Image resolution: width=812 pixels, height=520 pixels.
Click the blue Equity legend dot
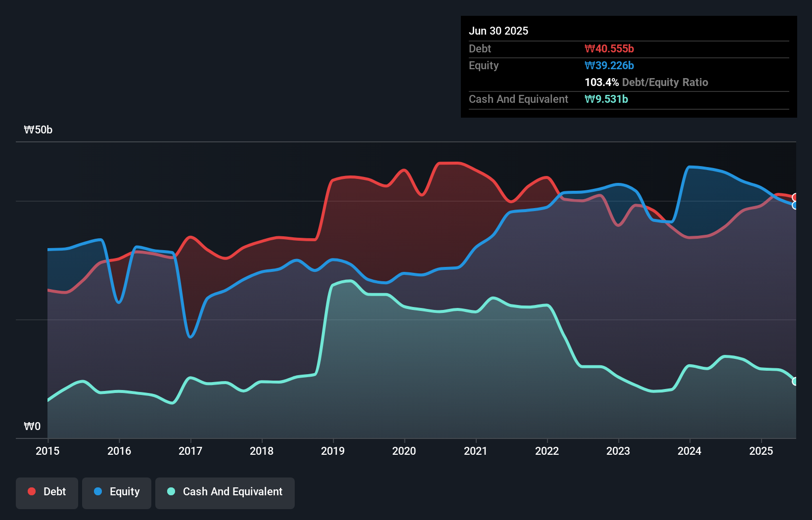[x=98, y=491]
